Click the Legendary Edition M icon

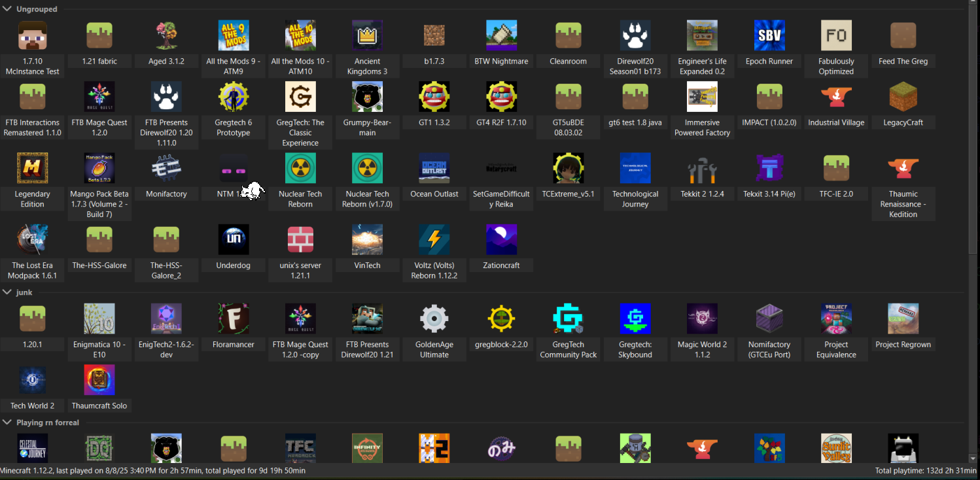click(x=32, y=168)
